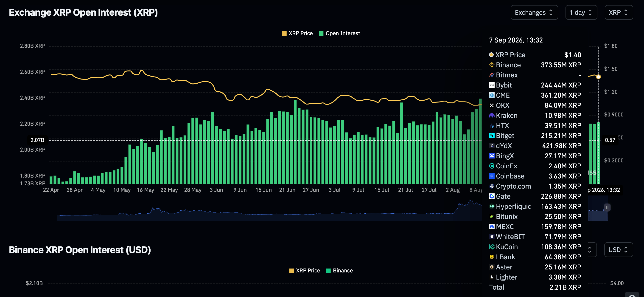Click the CoinEx icon in the tooltip list
Image resolution: width=644 pixels, height=297 pixels.
492,166
